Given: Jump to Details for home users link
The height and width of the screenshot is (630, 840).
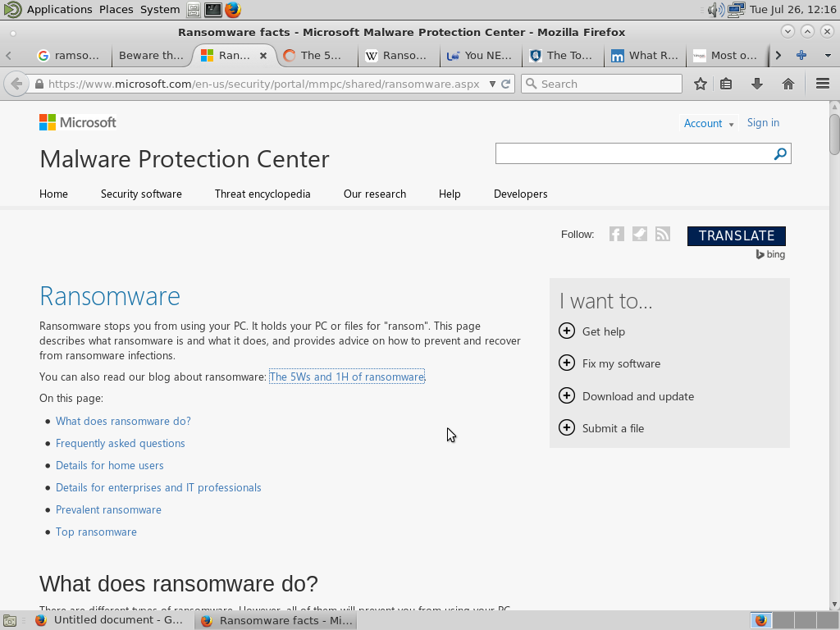Looking at the screenshot, I should (110, 466).
